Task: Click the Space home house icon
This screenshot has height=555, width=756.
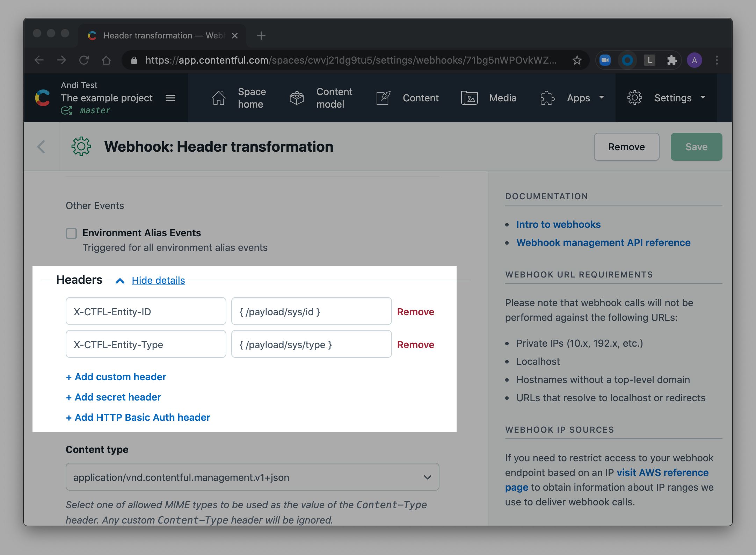Action: point(219,98)
